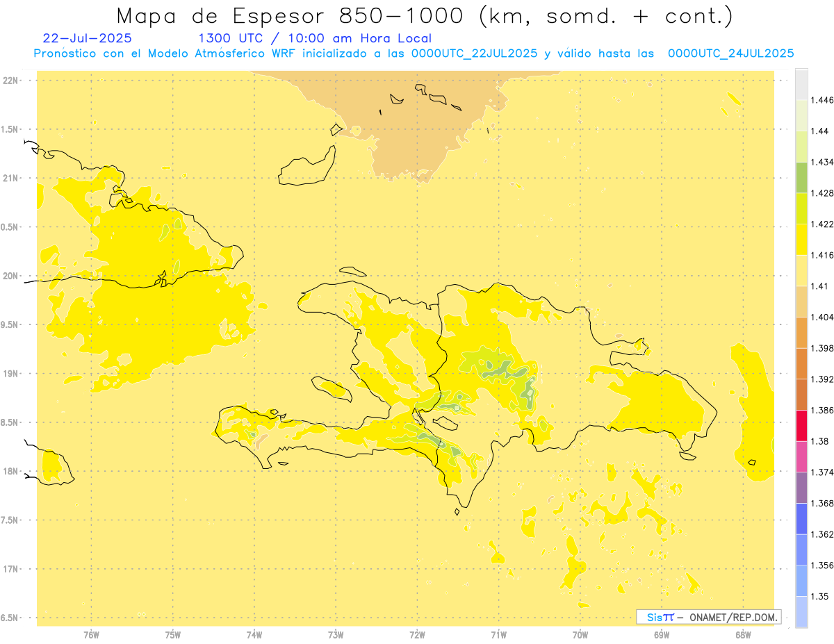Click the tan 1.404–1.41 legend swatch
The height and width of the screenshot is (644, 834).
pos(801,301)
